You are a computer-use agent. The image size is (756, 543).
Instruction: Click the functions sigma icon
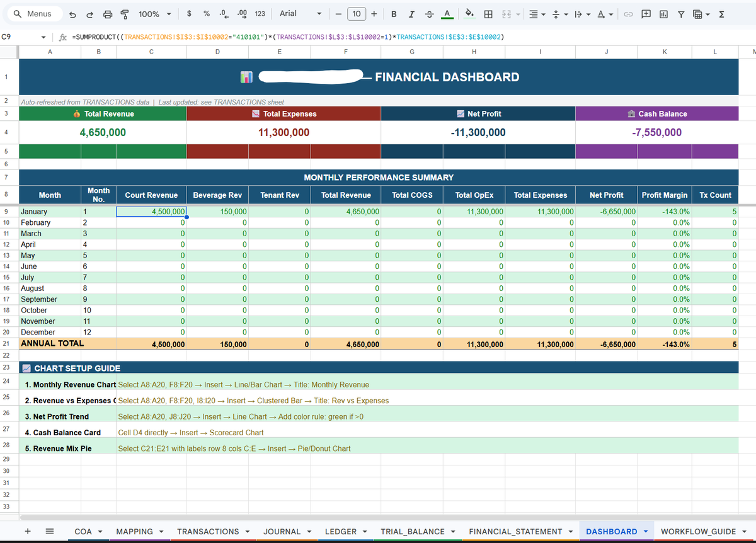click(x=721, y=14)
